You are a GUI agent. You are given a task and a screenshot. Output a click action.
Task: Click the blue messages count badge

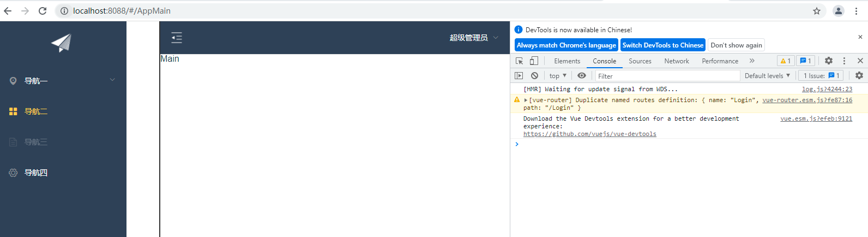tap(805, 61)
